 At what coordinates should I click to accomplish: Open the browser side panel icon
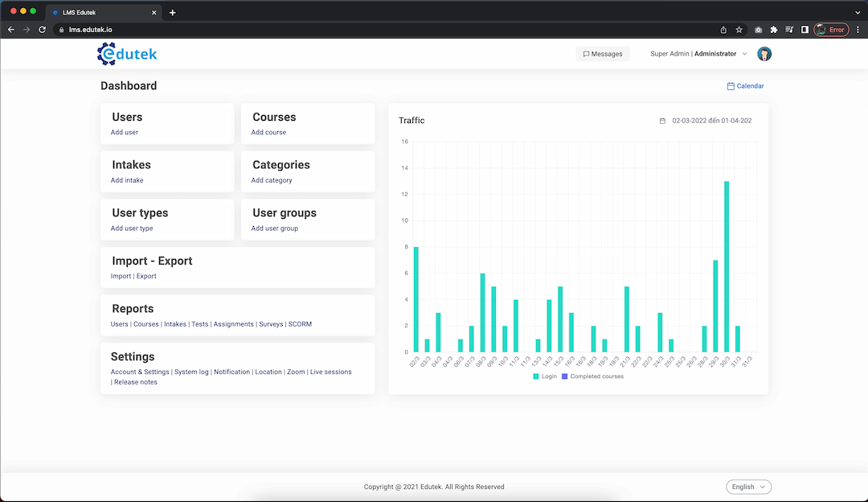click(x=805, y=30)
